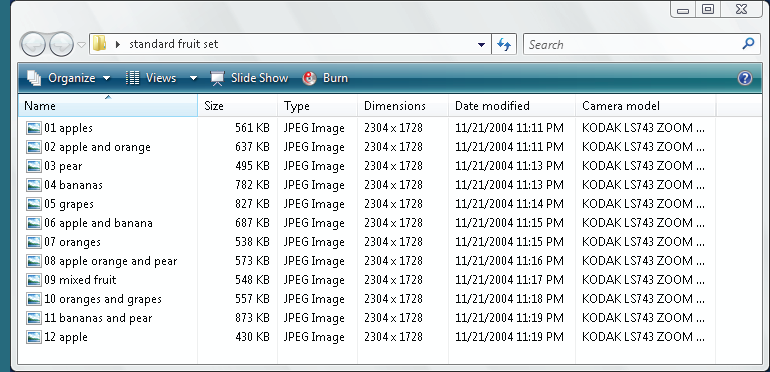Sort by the Size column header

click(x=238, y=106)
